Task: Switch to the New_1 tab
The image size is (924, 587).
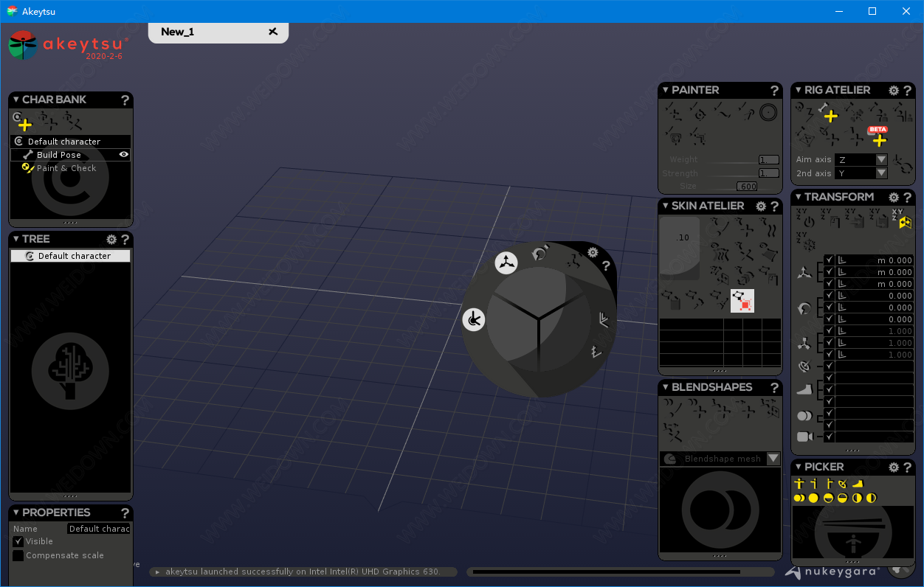Action: point(178,32)
